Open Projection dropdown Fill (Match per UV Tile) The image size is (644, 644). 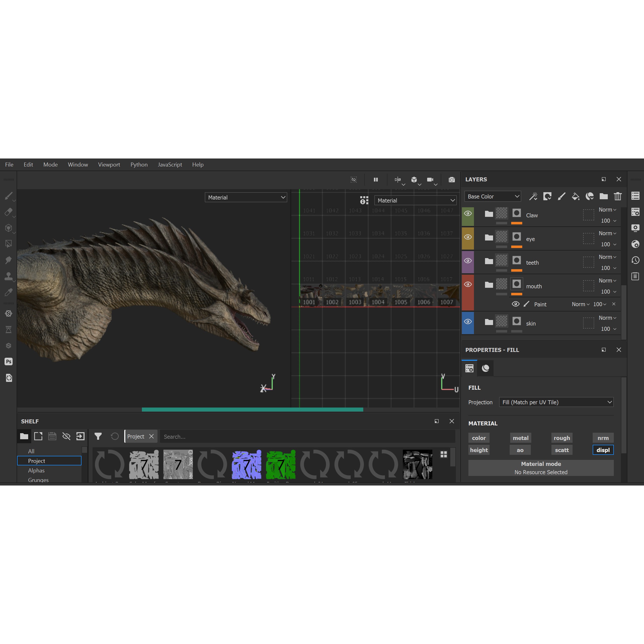point(556,402)
